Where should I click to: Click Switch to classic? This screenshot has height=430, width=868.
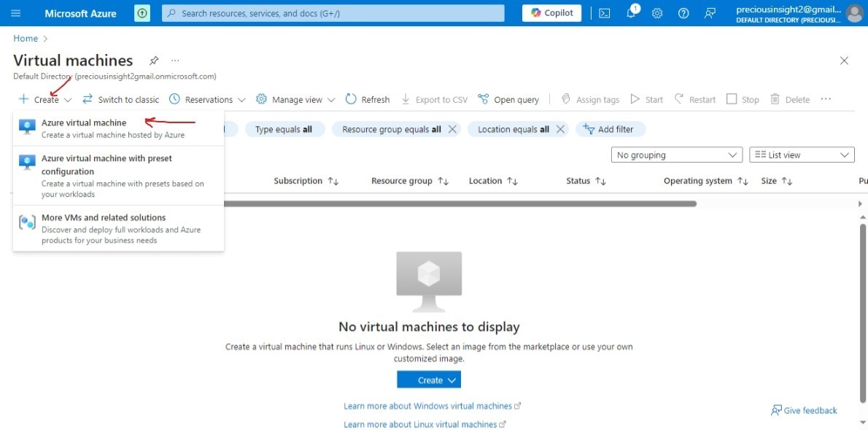(120, 100)
